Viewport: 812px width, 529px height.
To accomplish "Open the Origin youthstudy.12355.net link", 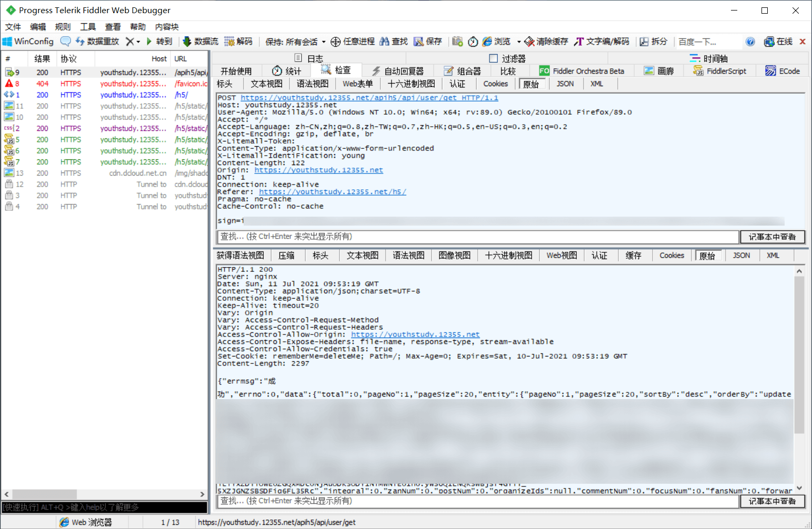I will point(319,170).
